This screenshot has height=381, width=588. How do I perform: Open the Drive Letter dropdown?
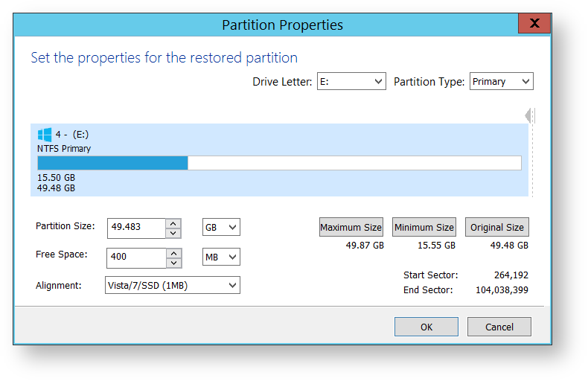tap(351, 81)
